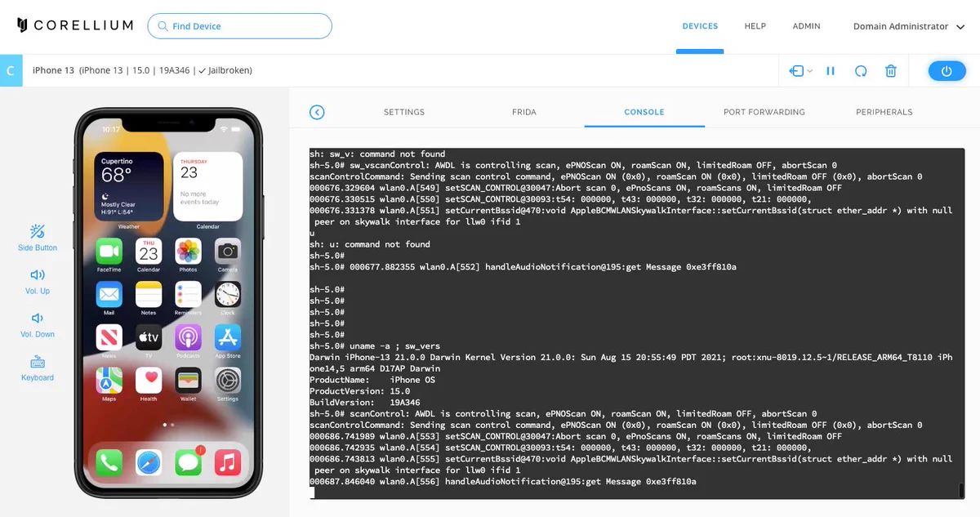Click the Vol. Up control
Image resolution: width=980 pixels, height=517 pixels.
[x=38, y=281]
